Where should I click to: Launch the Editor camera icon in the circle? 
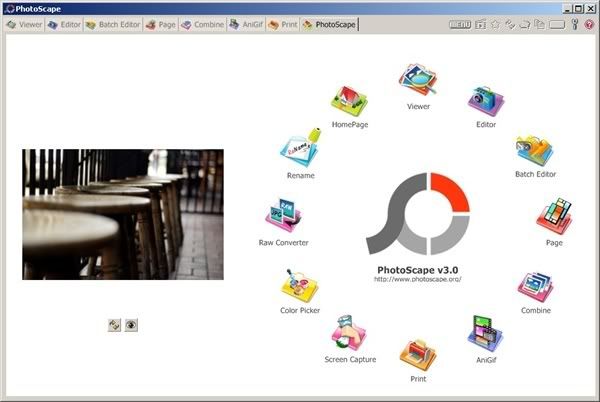point(486,101)
